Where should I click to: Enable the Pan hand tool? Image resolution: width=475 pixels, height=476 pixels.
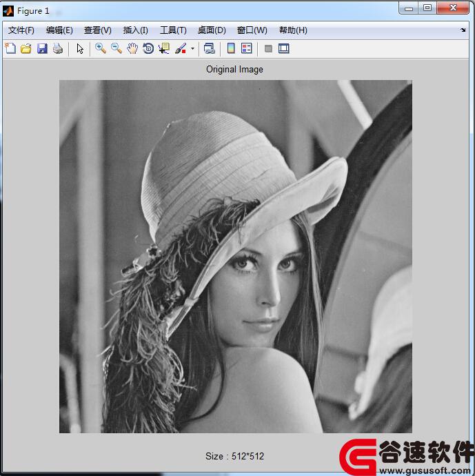click(x=132, y=48)
